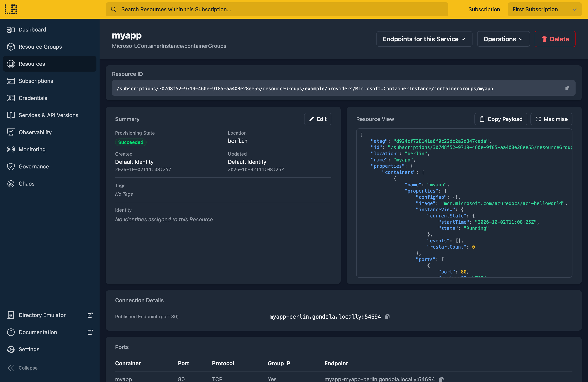Copy the Resource ID with its copy icon

567,88
